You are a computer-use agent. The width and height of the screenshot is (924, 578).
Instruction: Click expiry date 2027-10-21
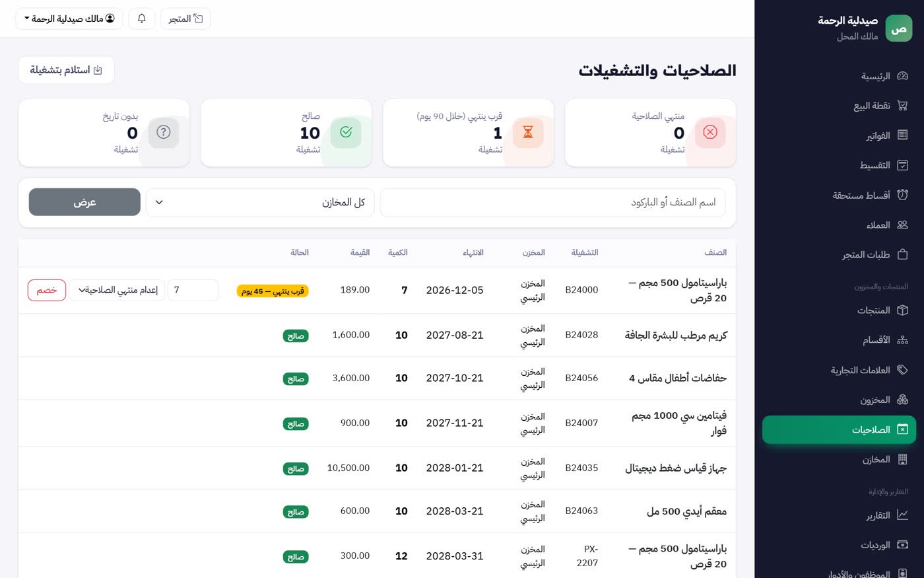pyautogui.click(x=455, y=379)
